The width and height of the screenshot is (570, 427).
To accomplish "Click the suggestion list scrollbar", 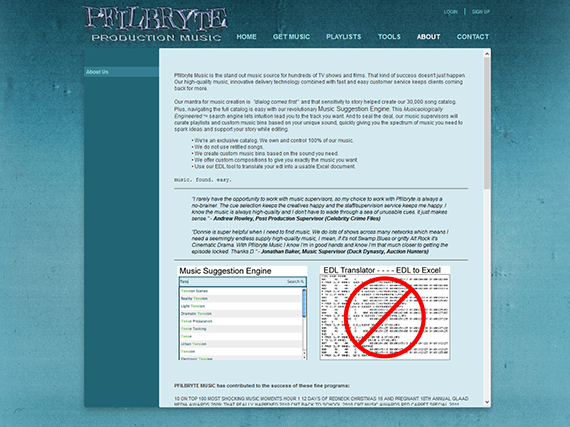I will tap(304, 323).
